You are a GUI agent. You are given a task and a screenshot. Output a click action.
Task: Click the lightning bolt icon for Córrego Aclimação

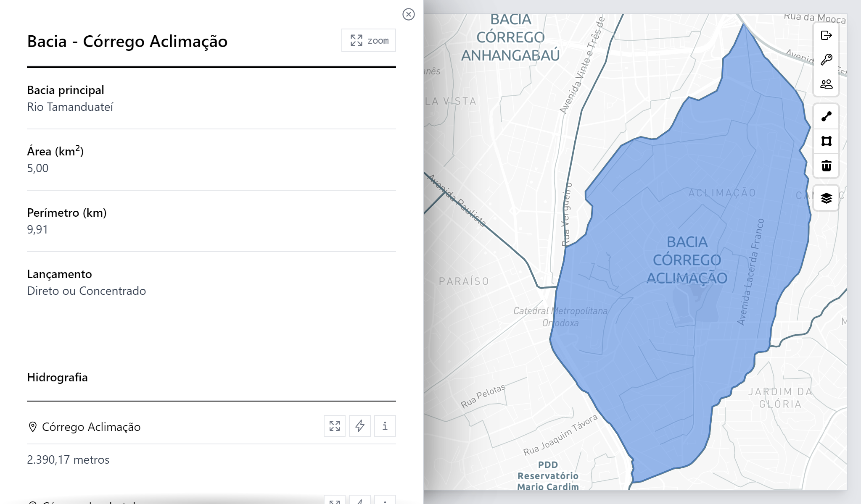point(360,426)
